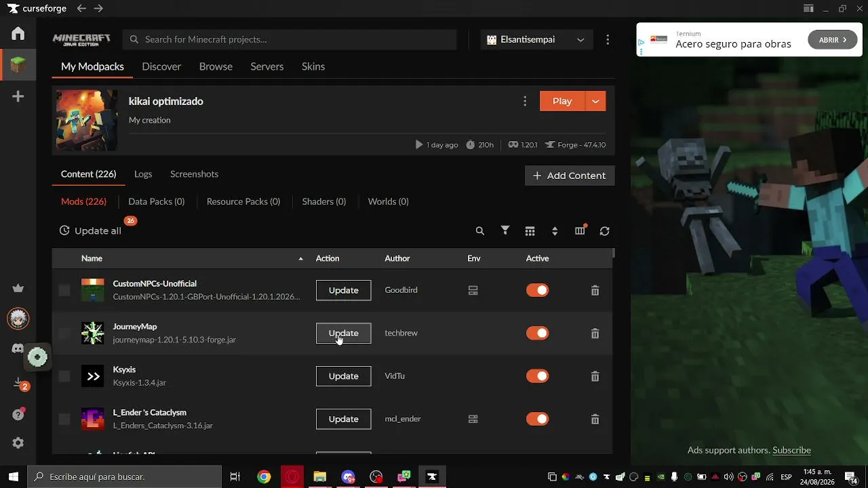The height and width of the screenshot is (488, 868).
Task: Update the L_Ender's Cataclysm mod
Action: 344,420
